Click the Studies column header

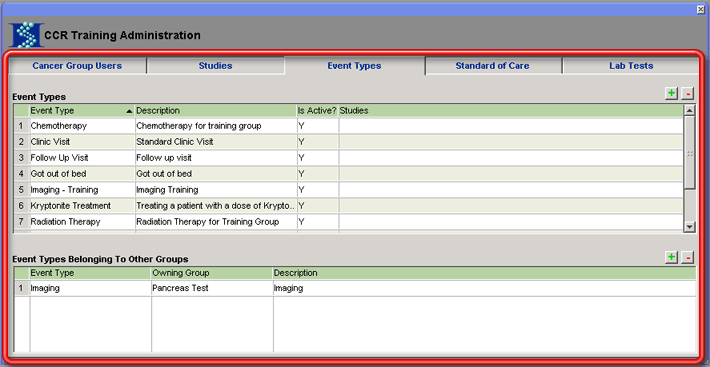pyautogui.click(x=510, y=110)
